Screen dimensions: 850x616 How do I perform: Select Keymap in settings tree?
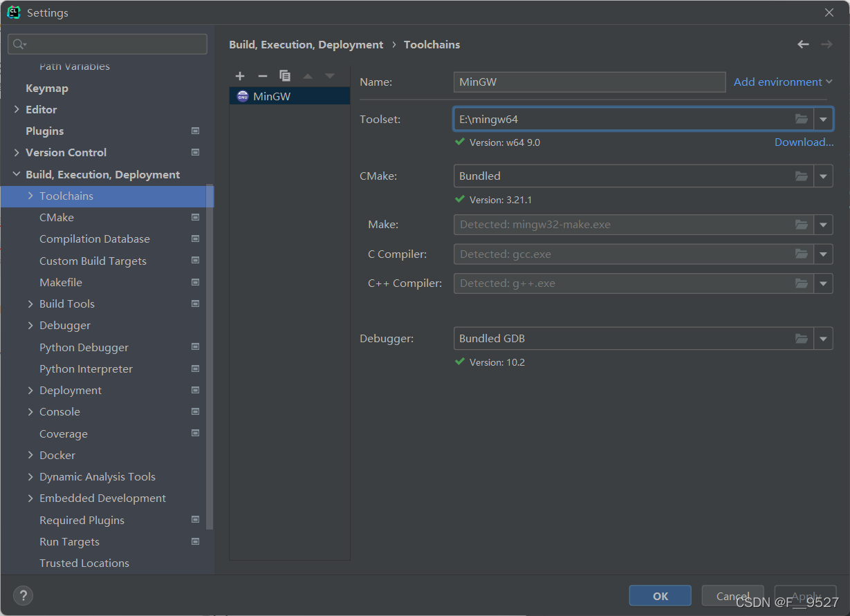(47, 88)
